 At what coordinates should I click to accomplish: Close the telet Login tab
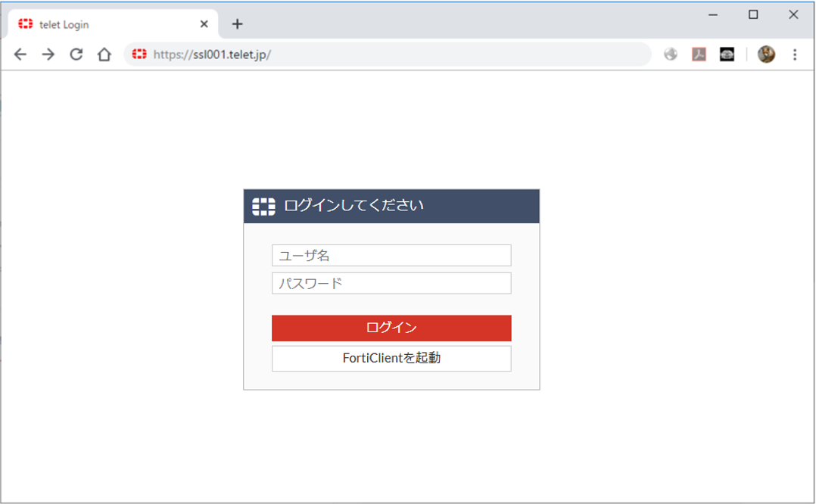click(204, 24)
